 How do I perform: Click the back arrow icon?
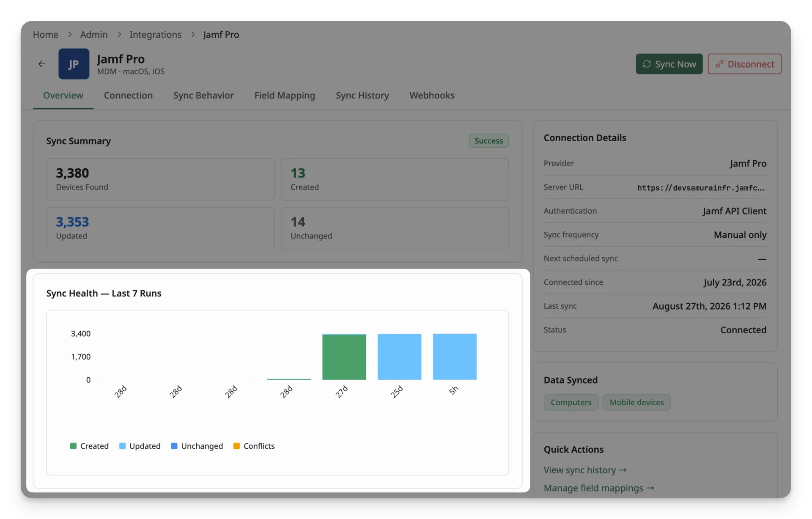click(x=41, y=64)
